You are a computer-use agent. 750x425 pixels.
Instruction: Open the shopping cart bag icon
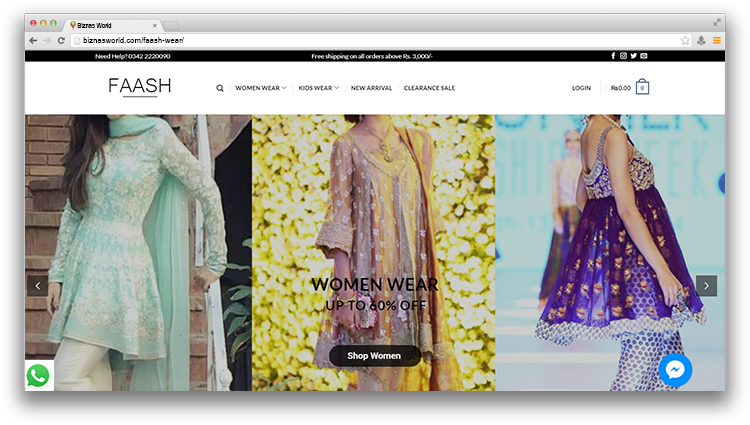642,87
